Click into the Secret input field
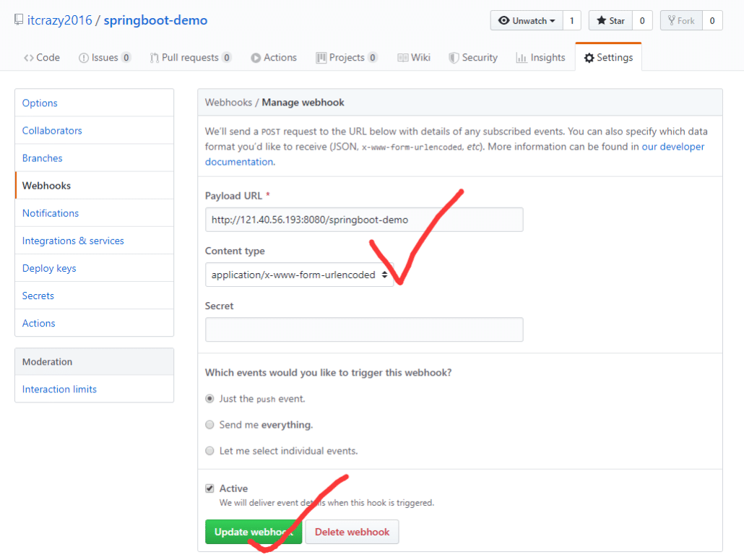The width and height of the screenshot is (744, 560). click(364, 329)
